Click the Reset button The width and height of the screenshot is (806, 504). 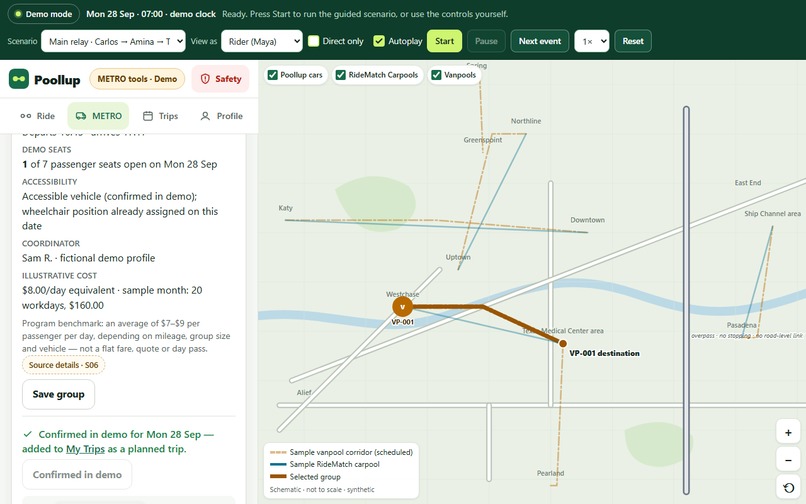point(633,41)
